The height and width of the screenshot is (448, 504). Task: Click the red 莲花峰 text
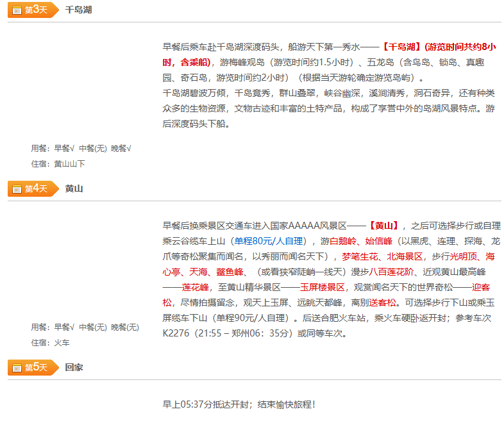[x=196, y=288]
